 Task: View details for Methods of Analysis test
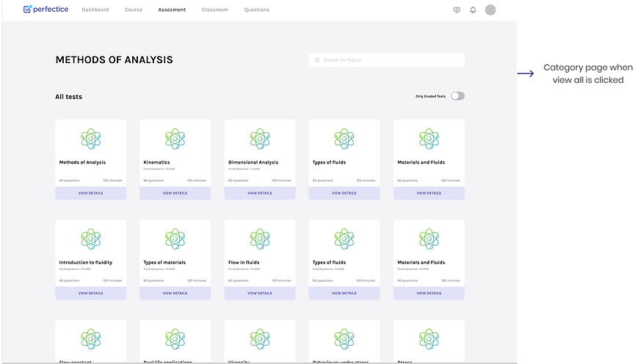point(90,193)
